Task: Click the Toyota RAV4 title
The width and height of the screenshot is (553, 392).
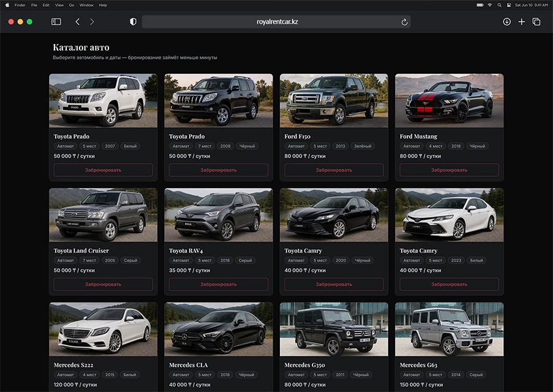Action: tap(186, 251)
